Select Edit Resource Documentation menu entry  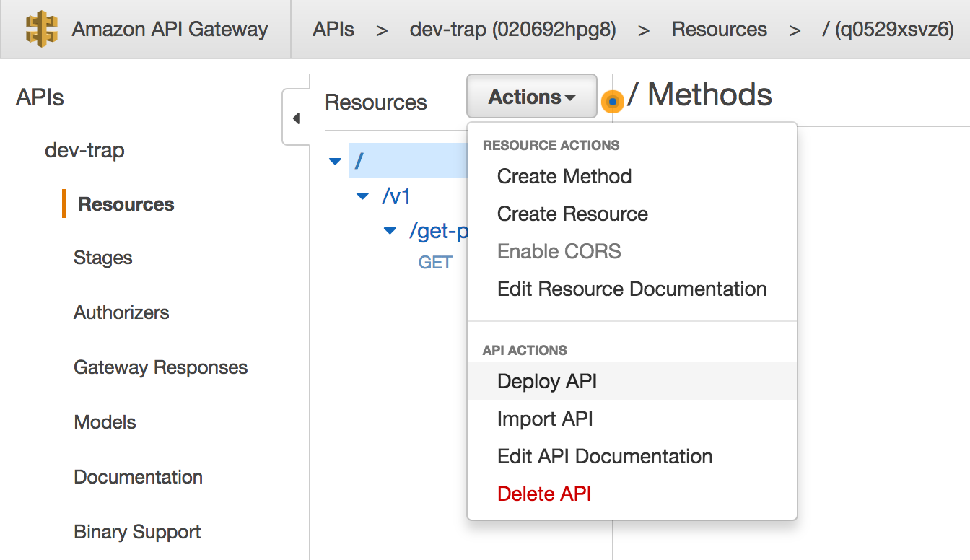(632, 289)
